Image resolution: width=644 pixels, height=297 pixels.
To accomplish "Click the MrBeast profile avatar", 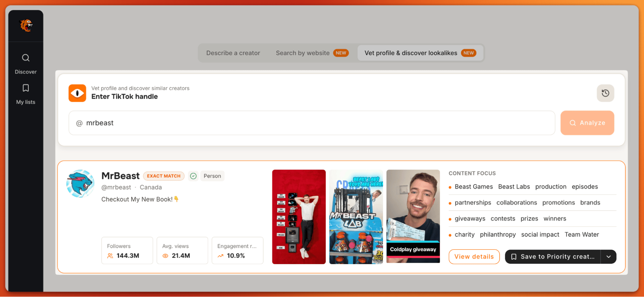I will point(80,184).
